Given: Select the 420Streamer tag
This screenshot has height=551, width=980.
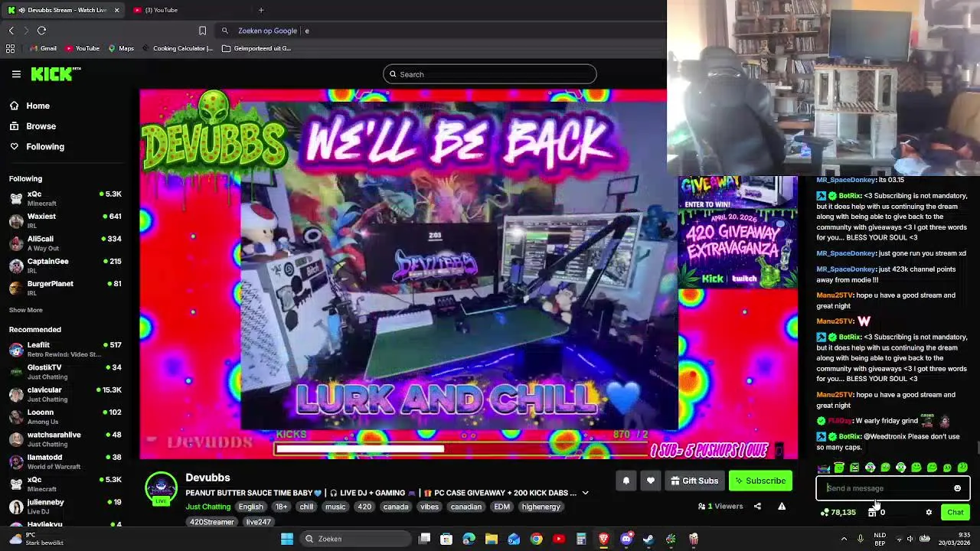Looking at the screenshot, I should pyautogui.click(x=212, y=522).
